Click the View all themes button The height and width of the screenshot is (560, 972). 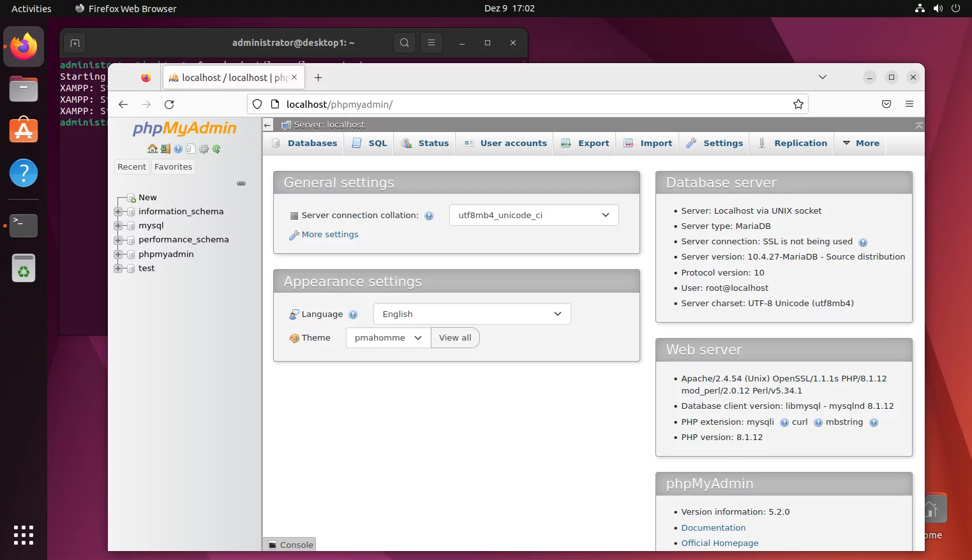pyautogui.click(x=455, y=337)
